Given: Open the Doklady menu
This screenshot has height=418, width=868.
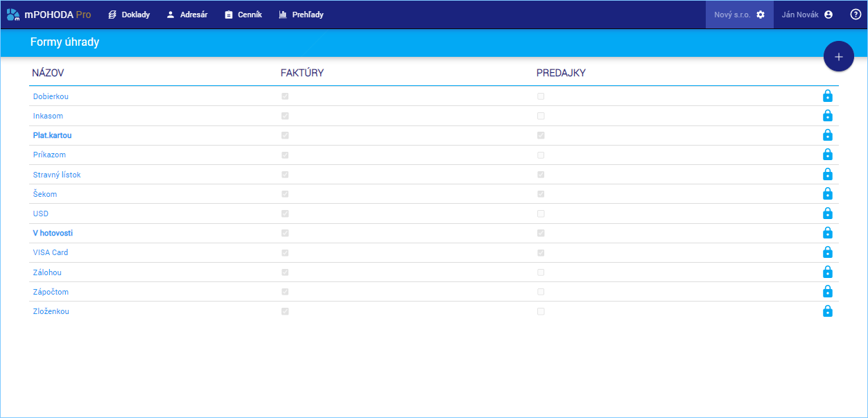Looking at the screenshot, I should (x=129, y=15).
